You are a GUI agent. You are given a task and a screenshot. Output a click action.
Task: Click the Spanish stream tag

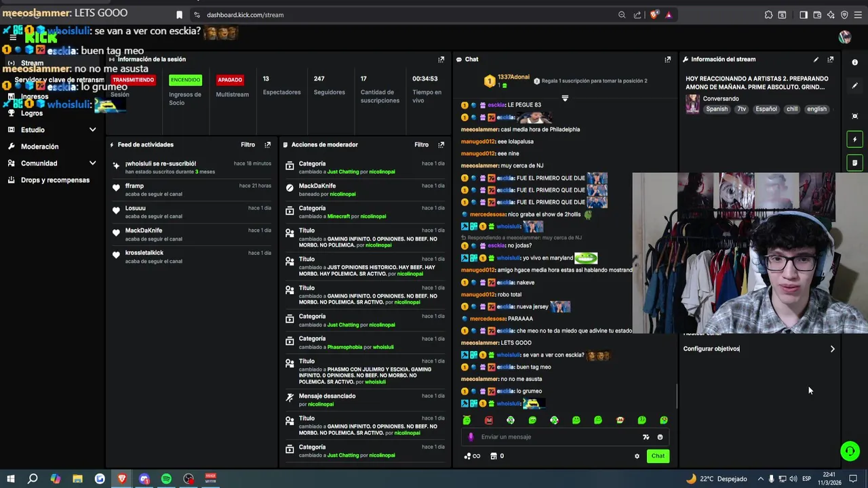[x=716, y=109]
